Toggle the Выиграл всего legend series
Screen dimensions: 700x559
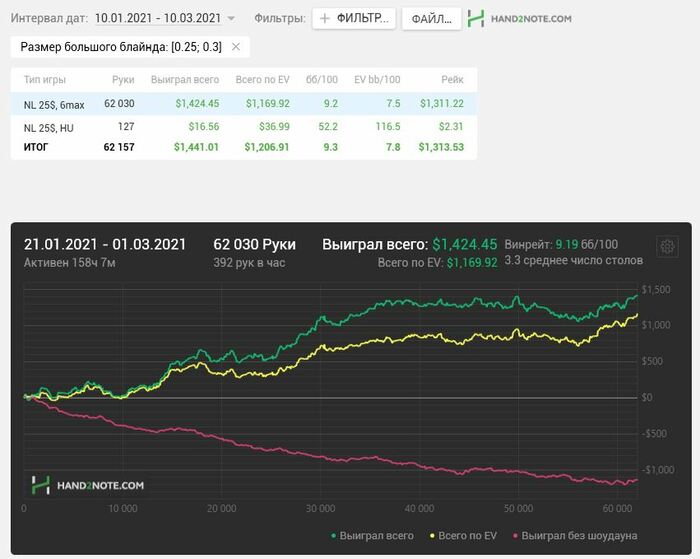[372, 535]
